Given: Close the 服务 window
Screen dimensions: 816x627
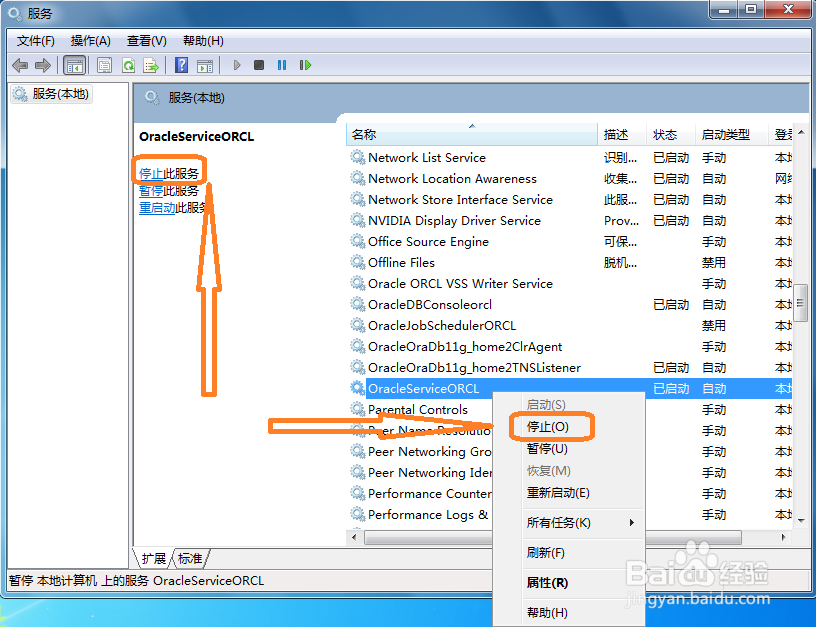Looking at the screenshot, I should tap(788, 9).
